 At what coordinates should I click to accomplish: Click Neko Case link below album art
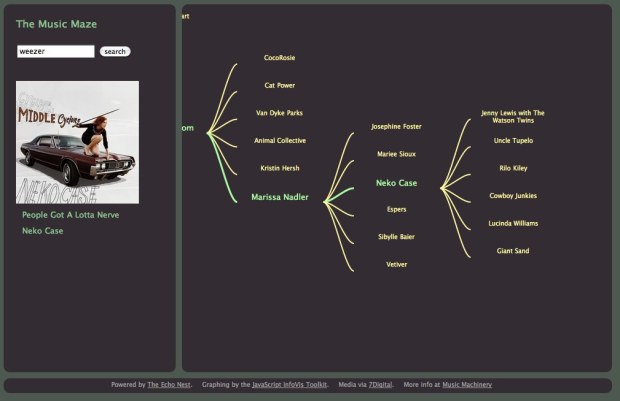42,231
